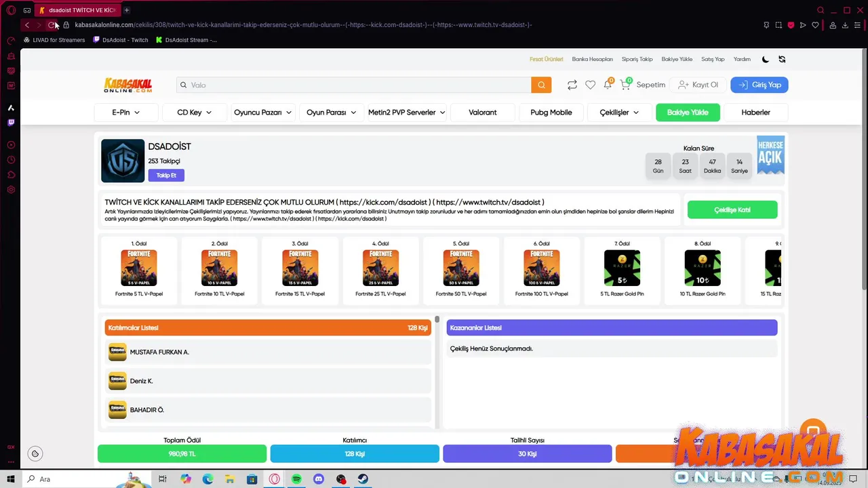The height and width of the screenshot is (488, 868).
Task: Expand the Oyun Parası dropdown
Action: pyautogui.click(x=331, y=113)
